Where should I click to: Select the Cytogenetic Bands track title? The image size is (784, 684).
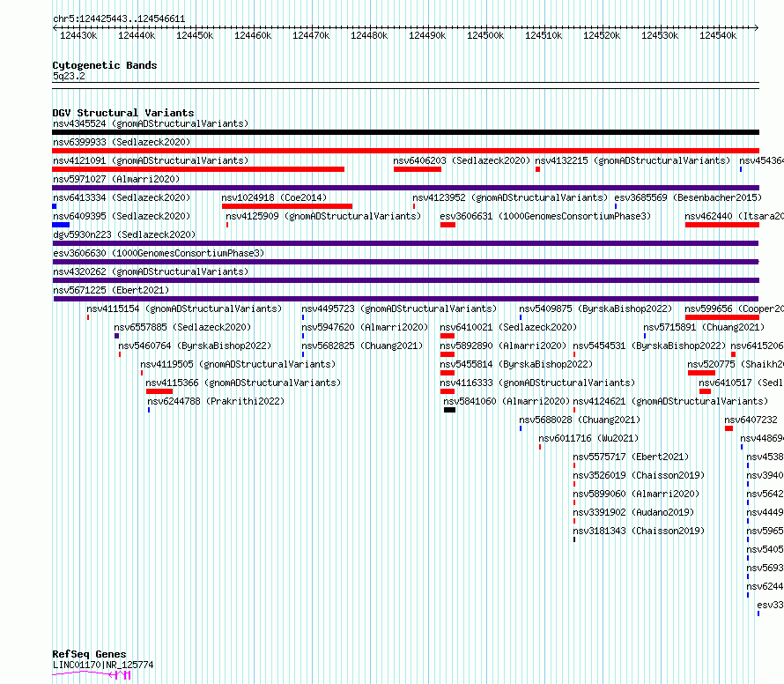105,65
